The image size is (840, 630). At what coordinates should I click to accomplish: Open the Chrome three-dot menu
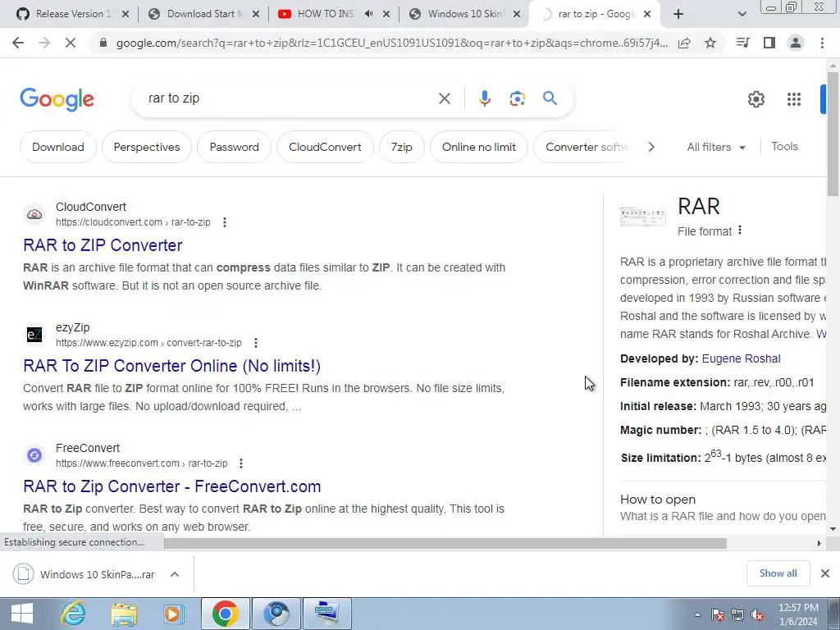[x=822, y=43]
